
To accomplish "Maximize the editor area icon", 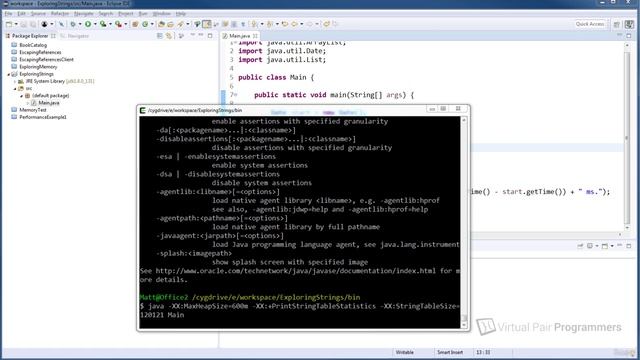I will click(x=629, y=36).
